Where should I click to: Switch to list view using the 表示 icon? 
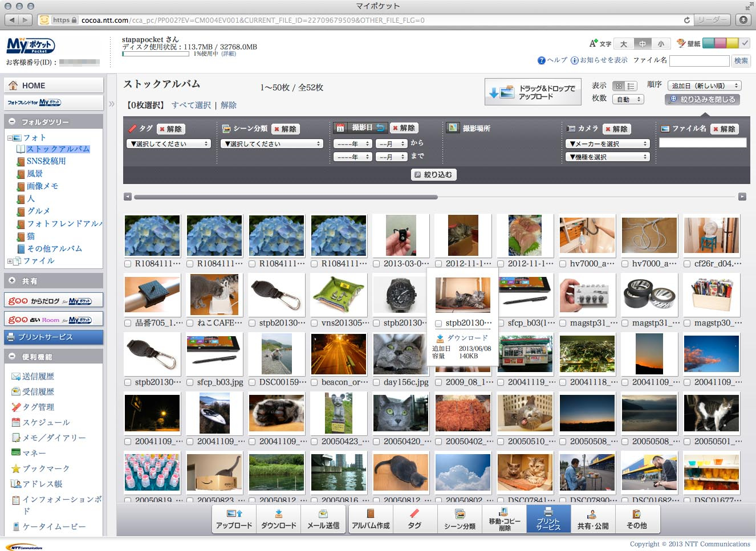631,86
